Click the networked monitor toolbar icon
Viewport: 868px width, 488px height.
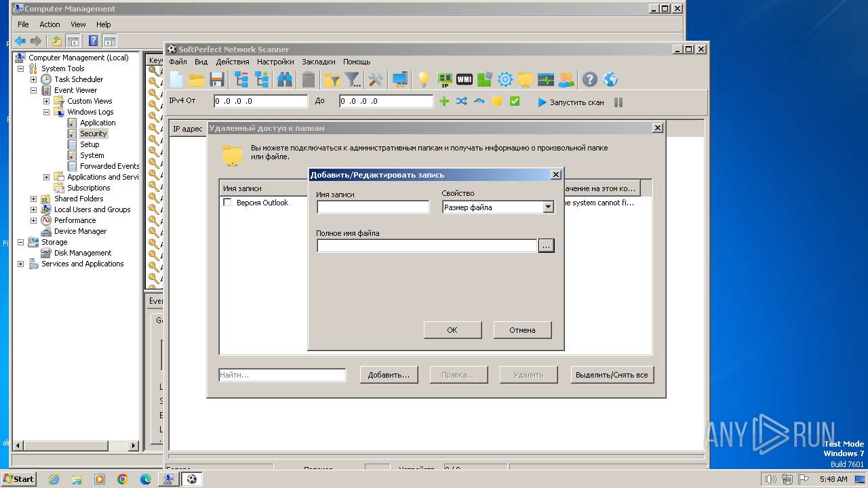tap(400, 80)
